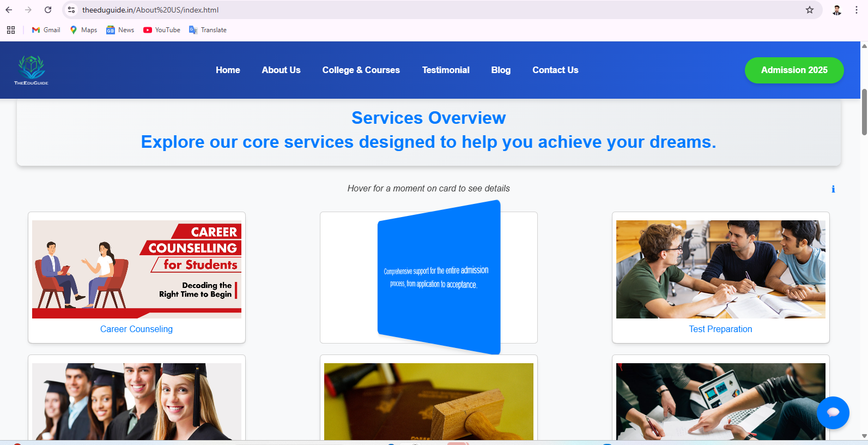Open the Chrome apps grid
The height and width of the screenshot is (445, 868).
coord(11,30)
